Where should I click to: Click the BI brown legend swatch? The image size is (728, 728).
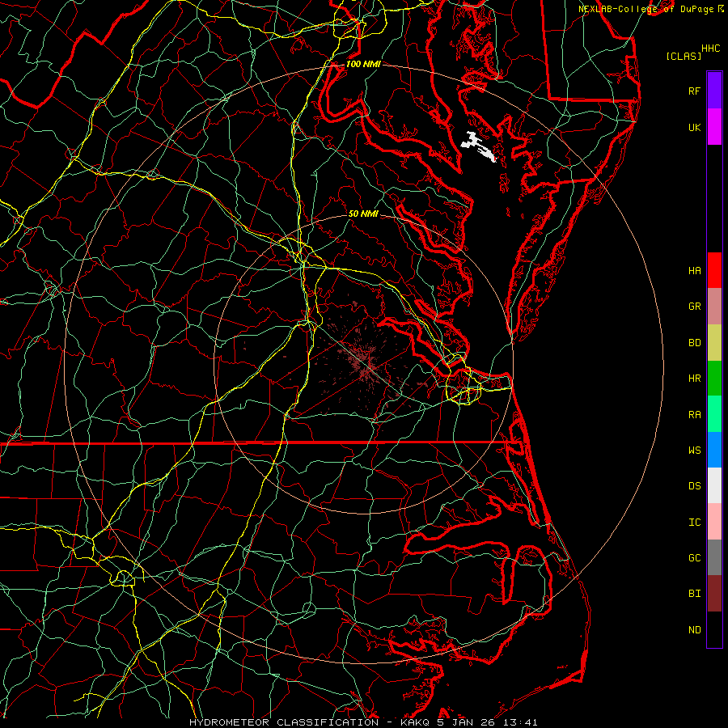click(x=714, y=594)
